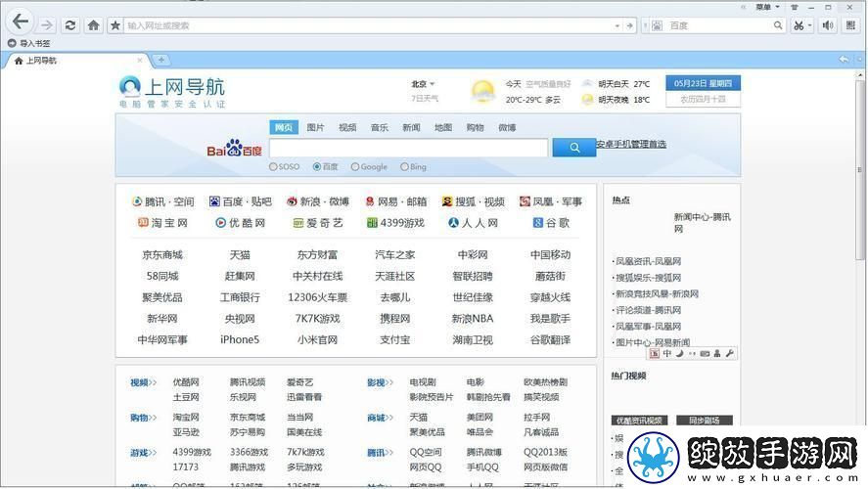Choose the SOSO search engine radio
Image resolution: width=868 pixels, height=489 pixels.
273,166
